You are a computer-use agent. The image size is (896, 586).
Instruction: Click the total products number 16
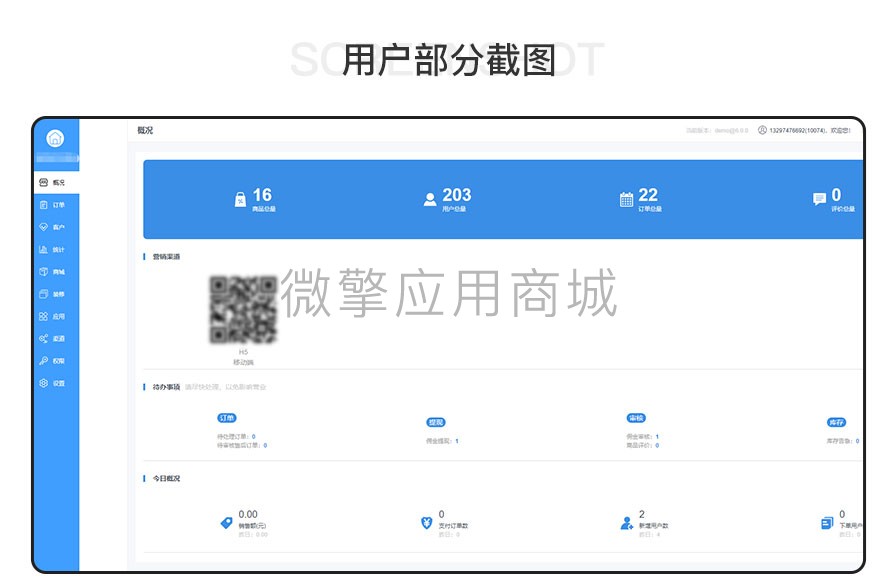point(262,195)
